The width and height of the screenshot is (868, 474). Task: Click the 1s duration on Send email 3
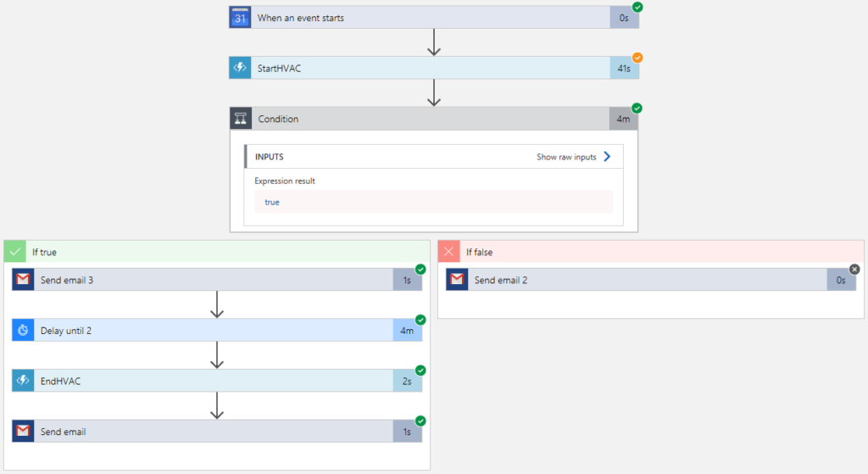[407, 280]
